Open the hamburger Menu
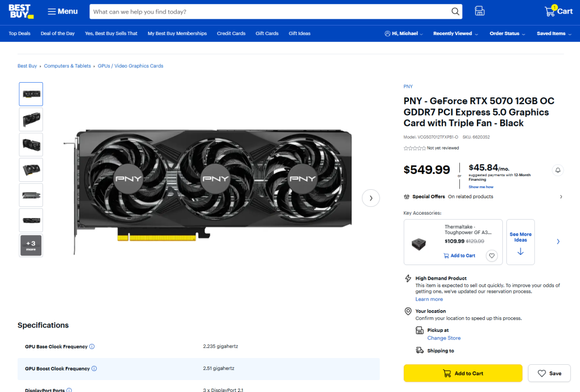Viewport: 580px width, 392px height. pos(62,11)
